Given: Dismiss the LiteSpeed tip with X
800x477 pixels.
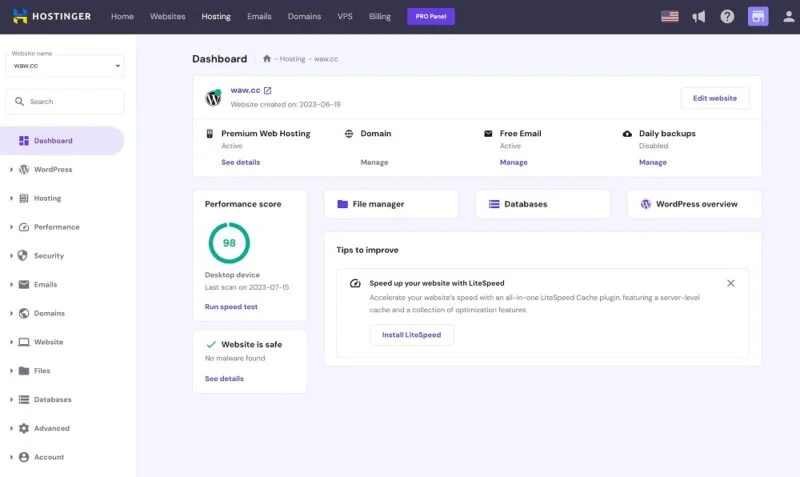Looking at the screenshot, I should 730,283.
